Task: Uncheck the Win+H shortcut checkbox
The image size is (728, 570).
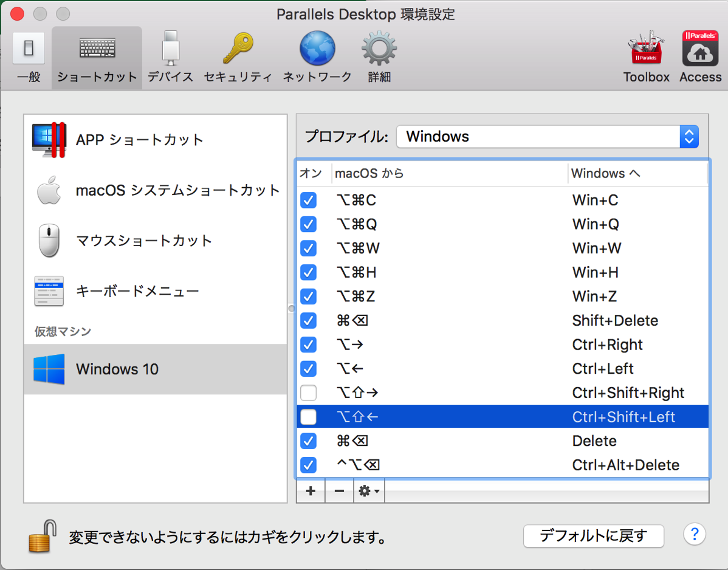Action: pos(308,272)
